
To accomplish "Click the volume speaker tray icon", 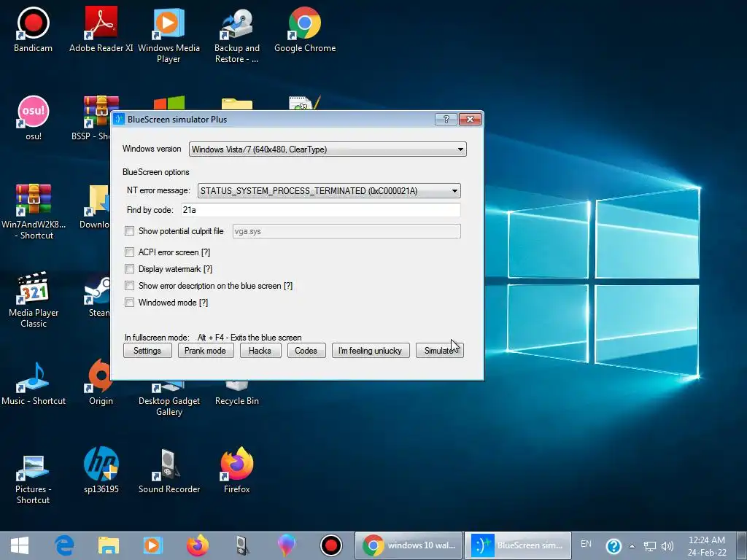I will 667,546.
